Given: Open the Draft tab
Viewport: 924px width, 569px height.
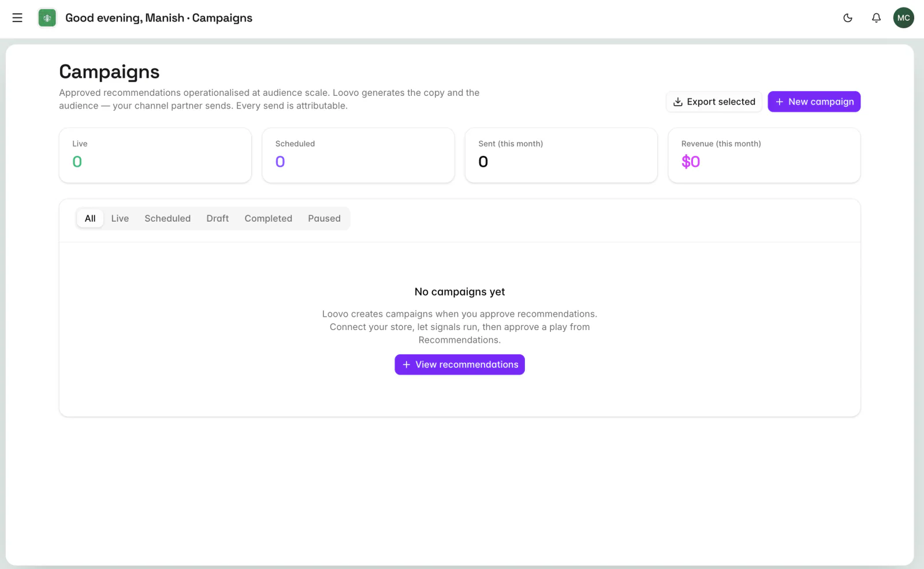Looking at the screenshot, I should 218,218.
